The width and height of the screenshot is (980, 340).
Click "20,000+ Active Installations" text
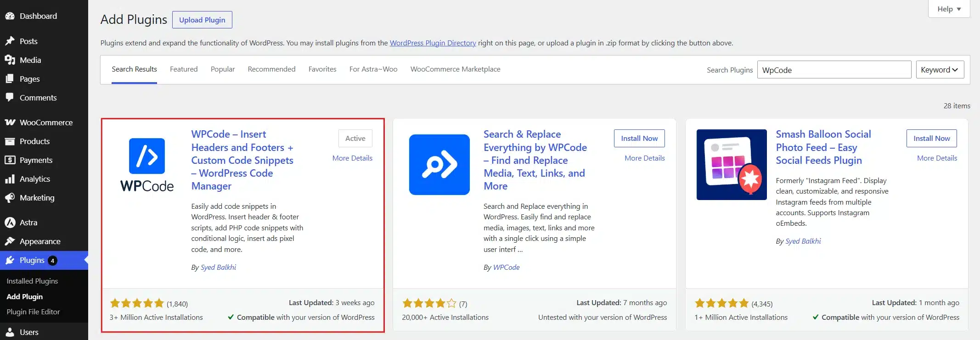(445, 317)
